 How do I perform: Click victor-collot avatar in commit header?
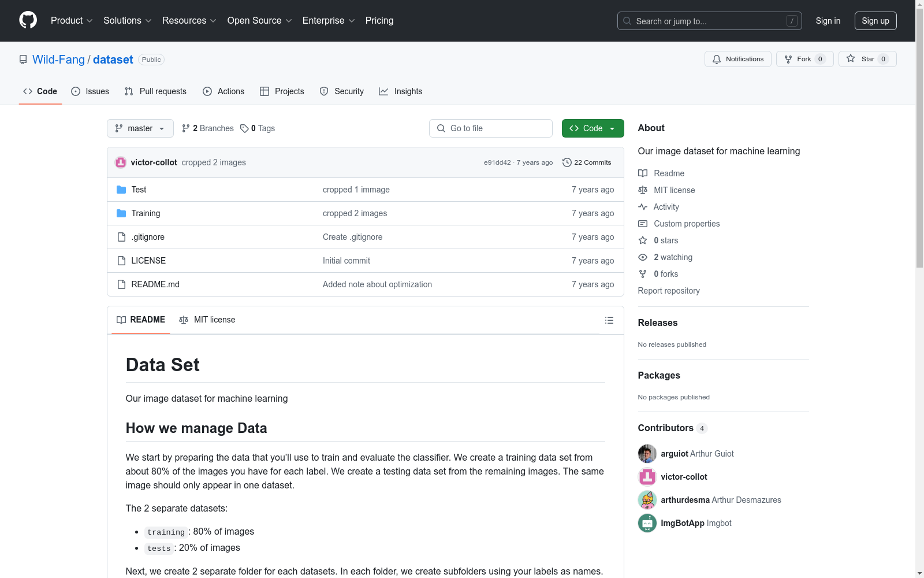pos(121,162)
